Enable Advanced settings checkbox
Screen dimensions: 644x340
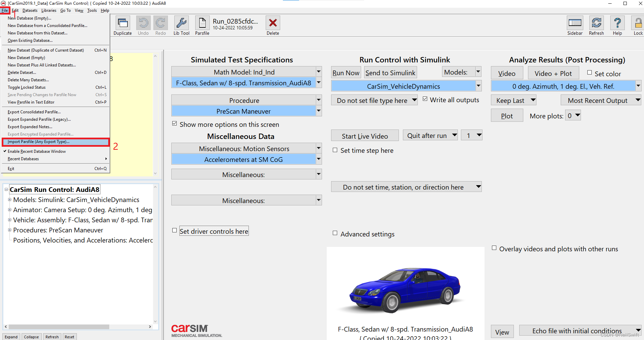(x=335, y=233)
